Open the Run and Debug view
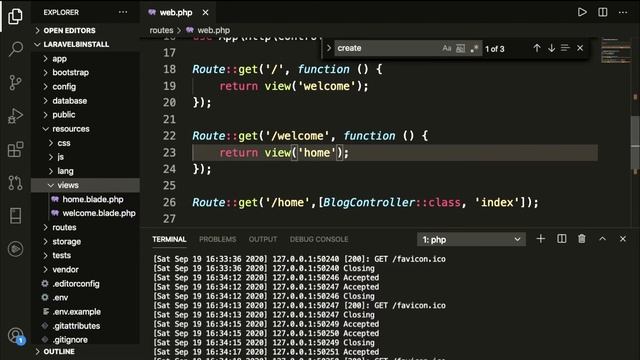Screen dimensions: 640x360 click(x=16, y=116)
